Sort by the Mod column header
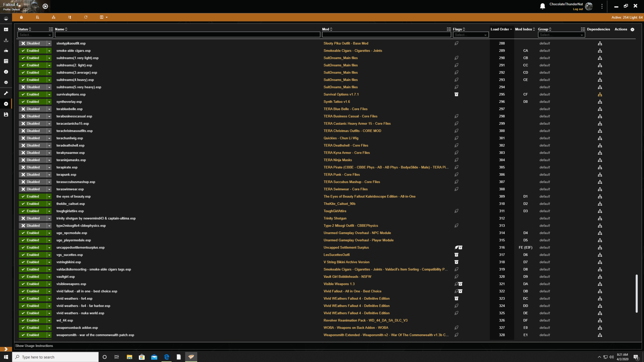The height and width of the screenshot is (362, 644). pos(327,29)
